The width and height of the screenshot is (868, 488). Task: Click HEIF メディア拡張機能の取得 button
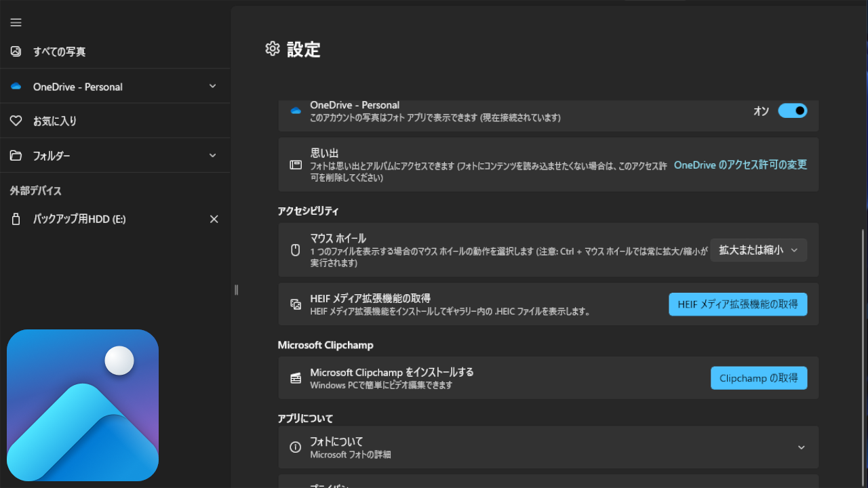738,304
